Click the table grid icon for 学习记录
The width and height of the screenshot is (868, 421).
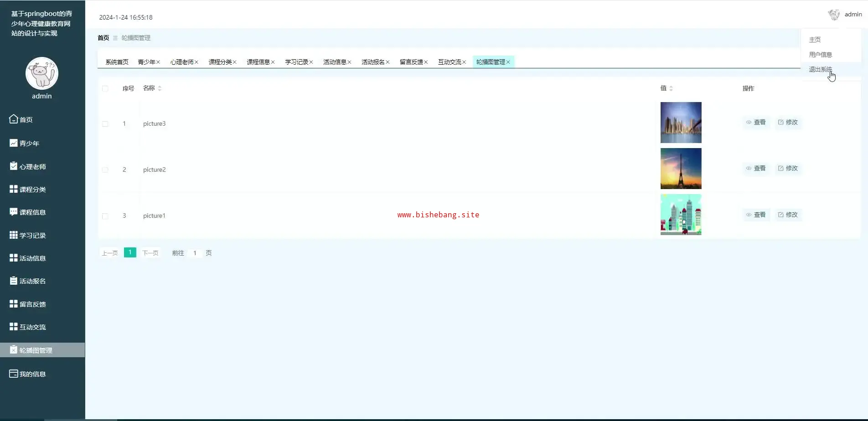coord(14,235)
